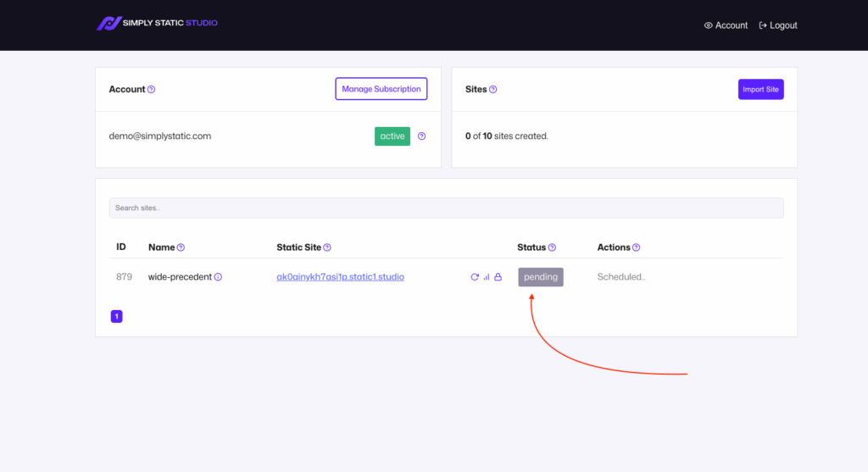Click the Manage Subscription button
868x472 pixels.
381,89
